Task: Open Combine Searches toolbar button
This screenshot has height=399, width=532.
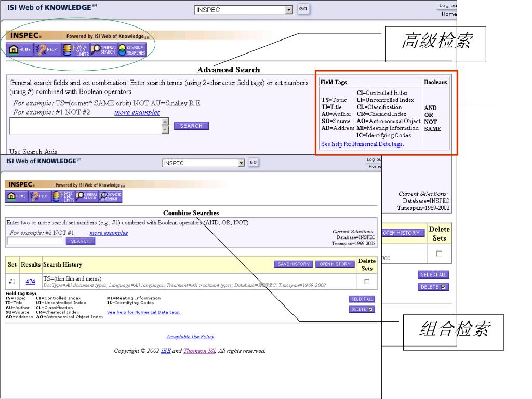Action: [132, 49]
